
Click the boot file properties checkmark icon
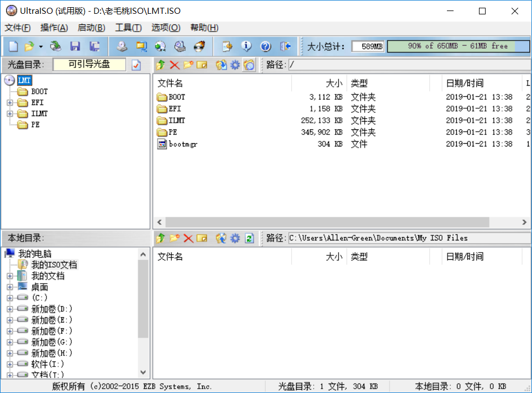[136, 65]
